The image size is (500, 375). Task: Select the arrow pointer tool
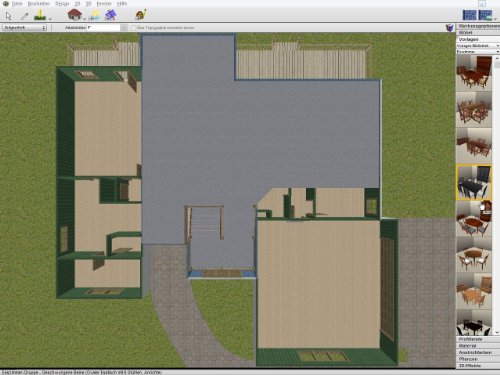point(8,15)
